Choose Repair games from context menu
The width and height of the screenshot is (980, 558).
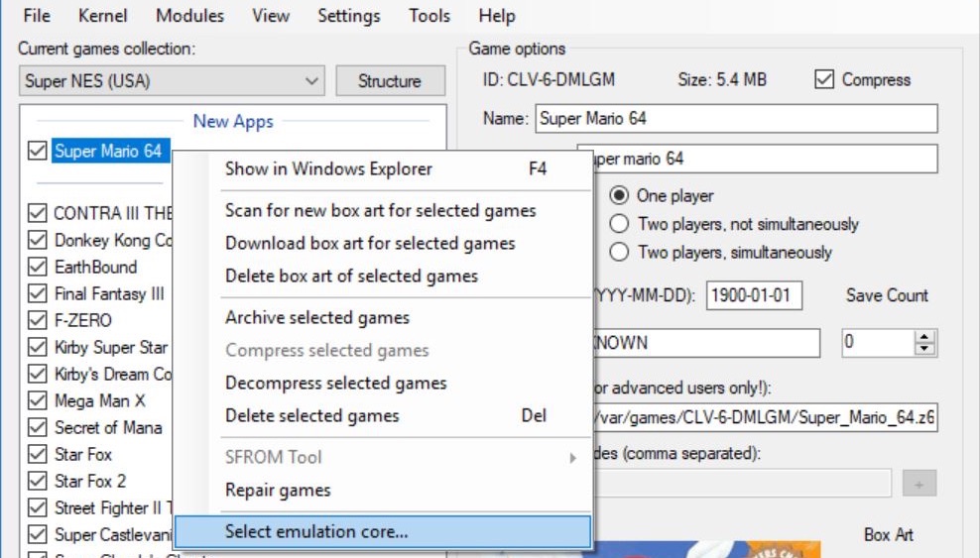tap(383, 490)
